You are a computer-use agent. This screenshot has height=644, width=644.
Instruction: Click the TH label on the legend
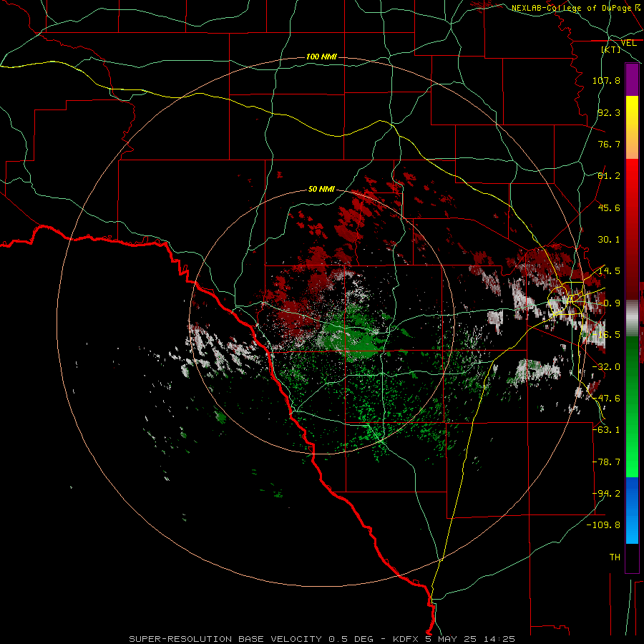coord(615,557)
